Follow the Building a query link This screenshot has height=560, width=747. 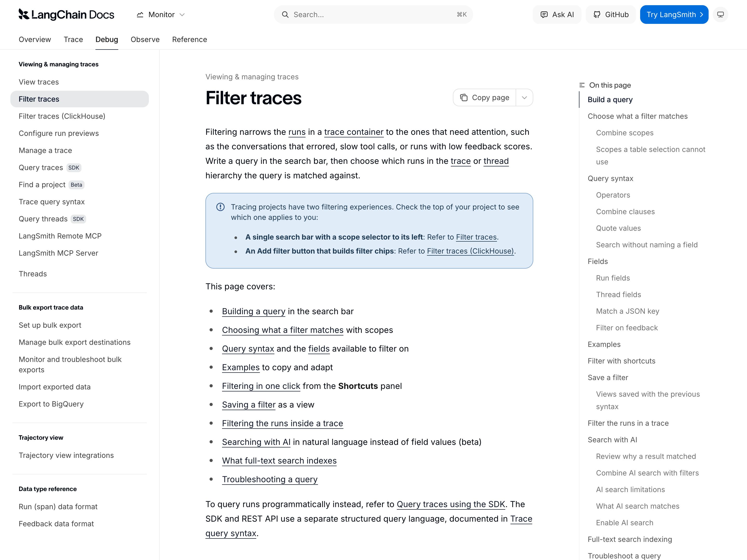coord(254,311)
